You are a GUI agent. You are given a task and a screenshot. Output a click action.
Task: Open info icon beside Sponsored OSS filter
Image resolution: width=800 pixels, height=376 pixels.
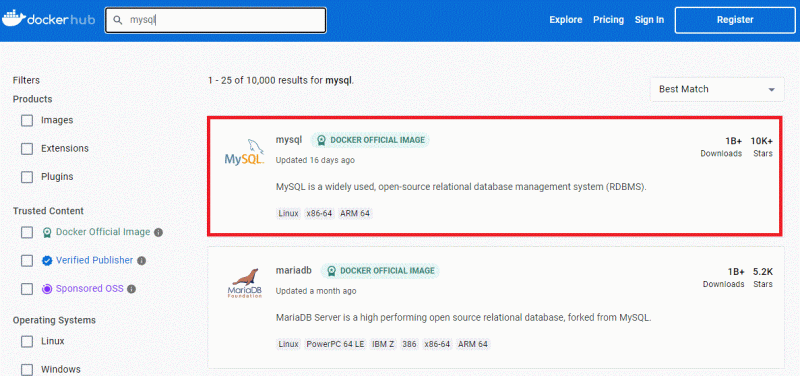coord(131,289)
